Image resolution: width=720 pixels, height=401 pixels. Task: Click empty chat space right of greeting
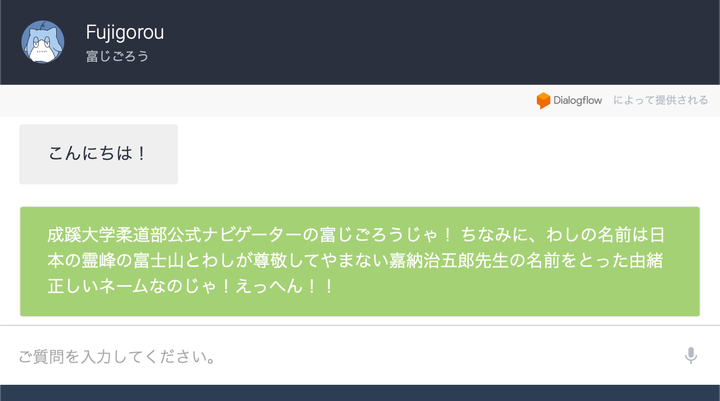click(x=450, y=154)
